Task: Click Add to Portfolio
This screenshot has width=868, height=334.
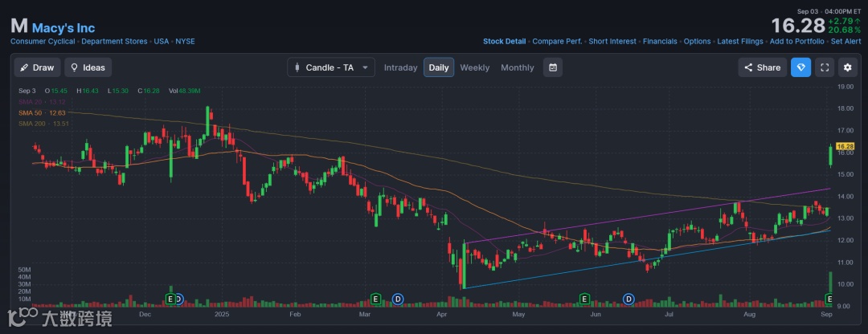Action: pos(797,42)
